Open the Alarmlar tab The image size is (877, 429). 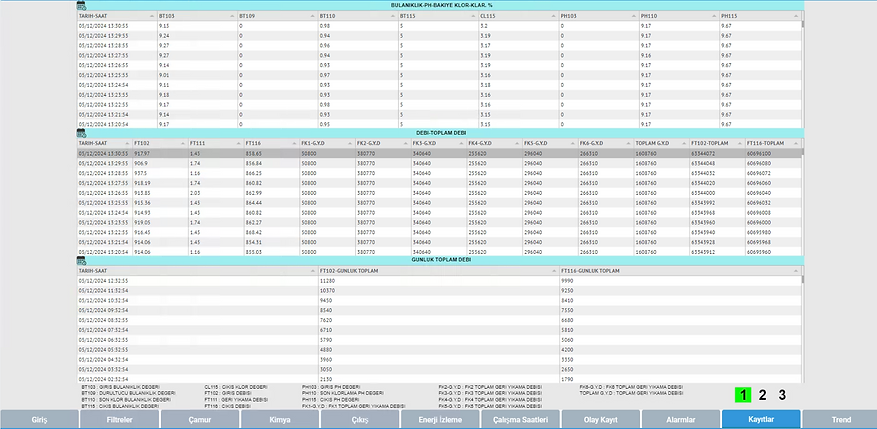click(x=680, y=419)
